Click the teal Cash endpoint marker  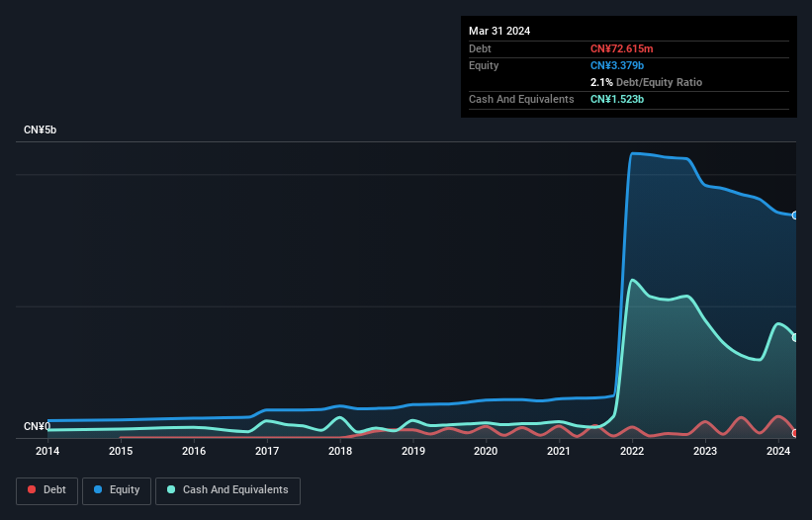coord(795,337)
